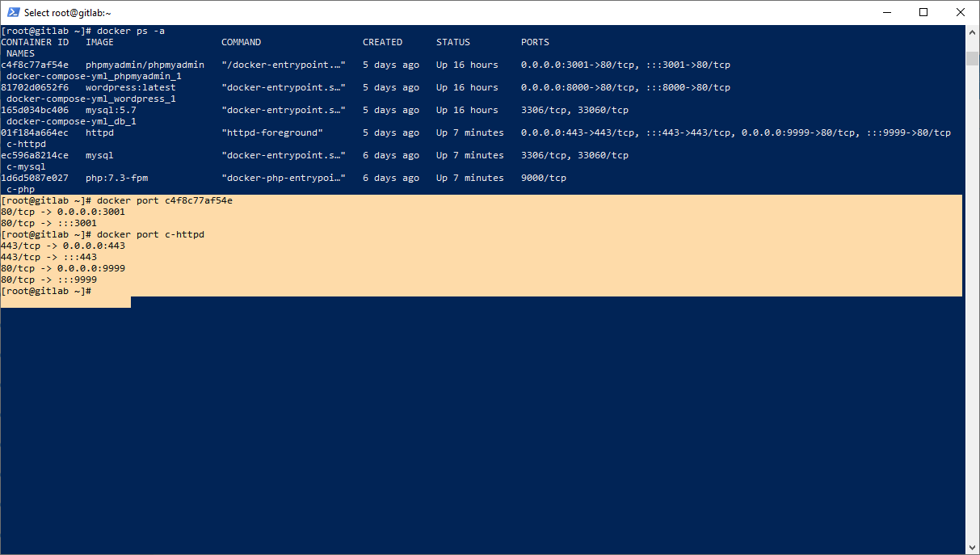
Task: Maximize the terminal window
Action: (923, 12)
